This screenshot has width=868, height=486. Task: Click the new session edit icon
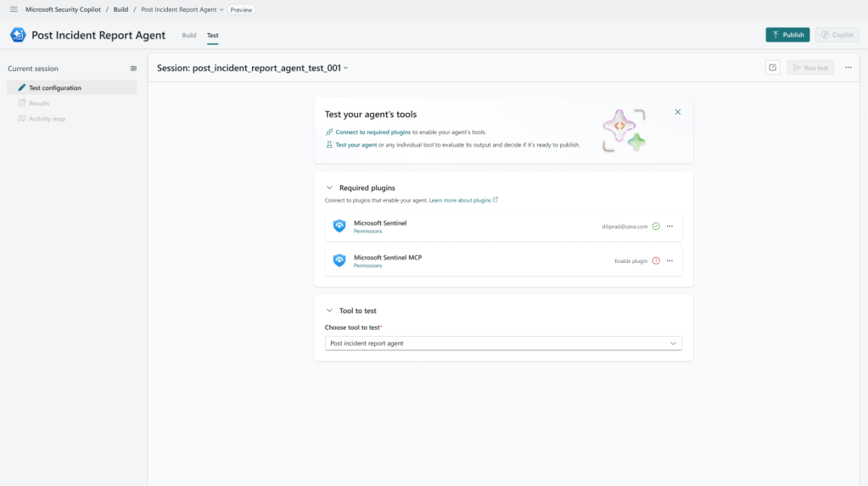point(772,68)
